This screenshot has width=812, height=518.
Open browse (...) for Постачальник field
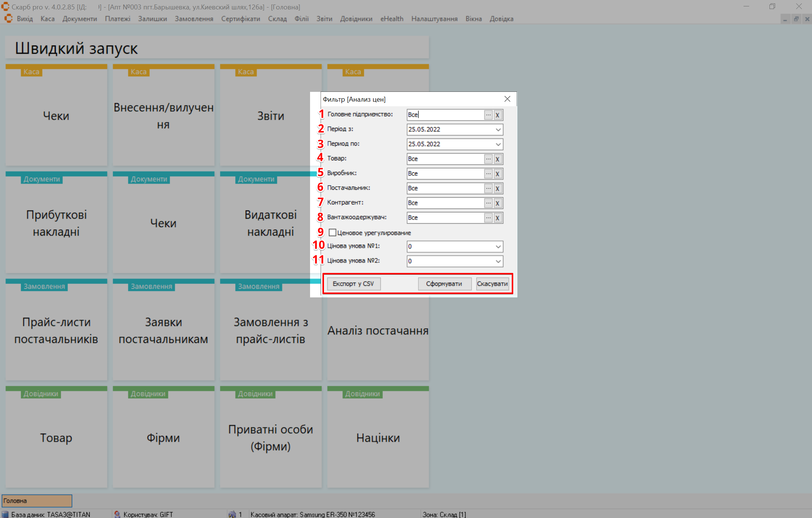click(x=488, y=188)
